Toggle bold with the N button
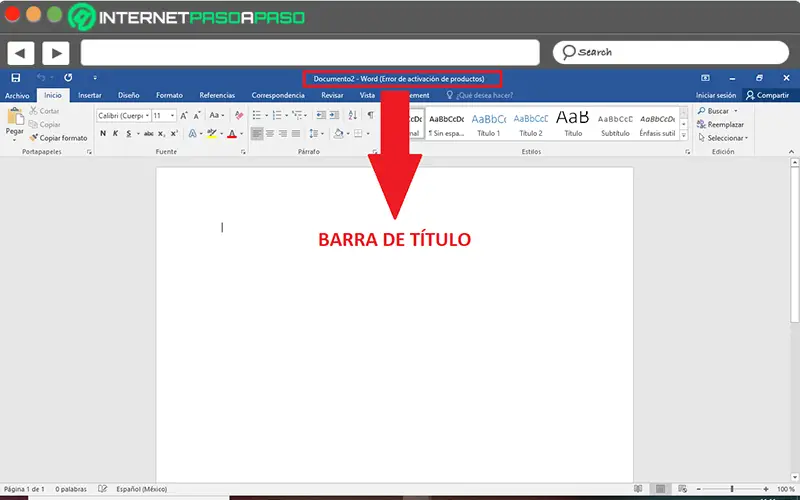The height and width of the screenshot is (500, 800). (103, 134)
